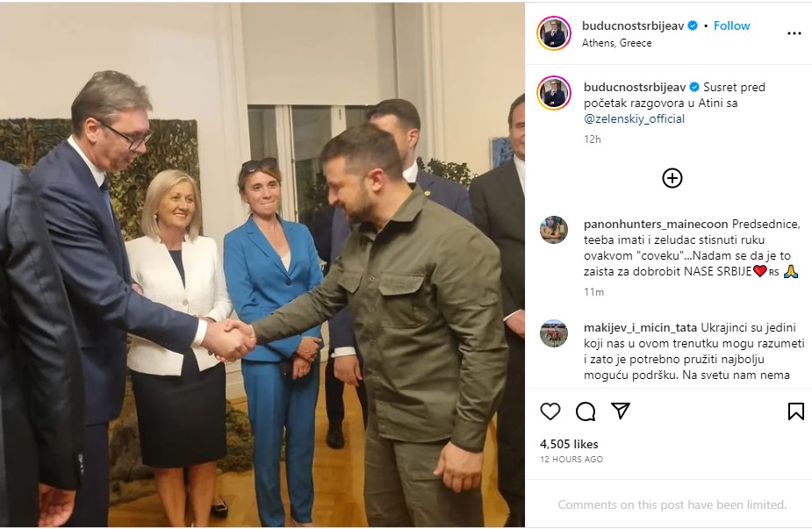This screenshot has width=812, height=529.
Task: Share the post via paper plane icon
Action: click(x=621, y=411)
